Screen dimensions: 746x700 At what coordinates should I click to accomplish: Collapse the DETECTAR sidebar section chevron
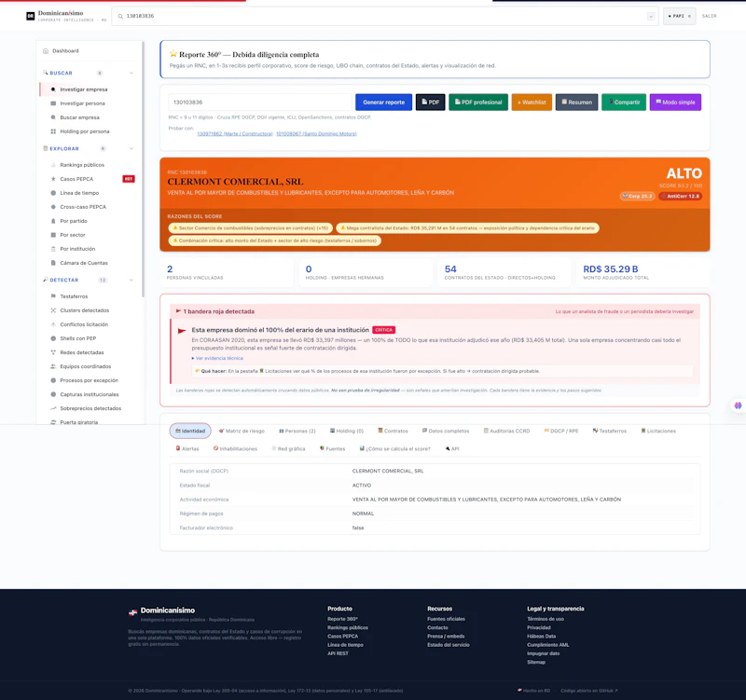click(131, 281)
